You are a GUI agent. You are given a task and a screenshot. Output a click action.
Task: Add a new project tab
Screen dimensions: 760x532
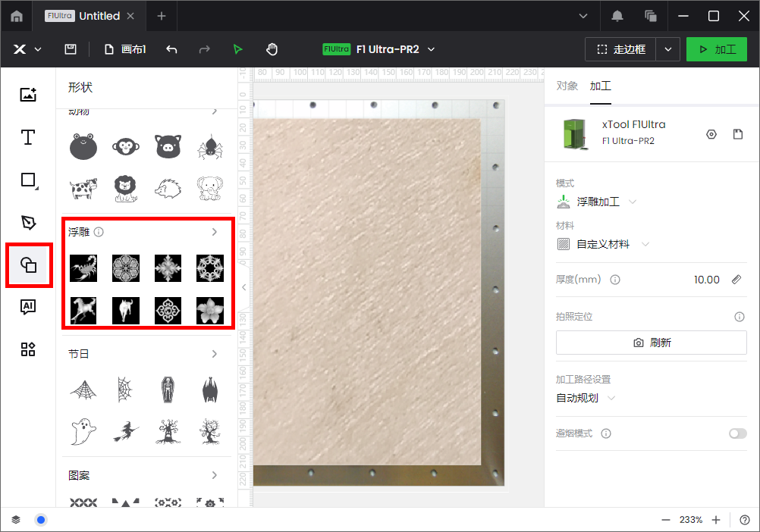162,16
